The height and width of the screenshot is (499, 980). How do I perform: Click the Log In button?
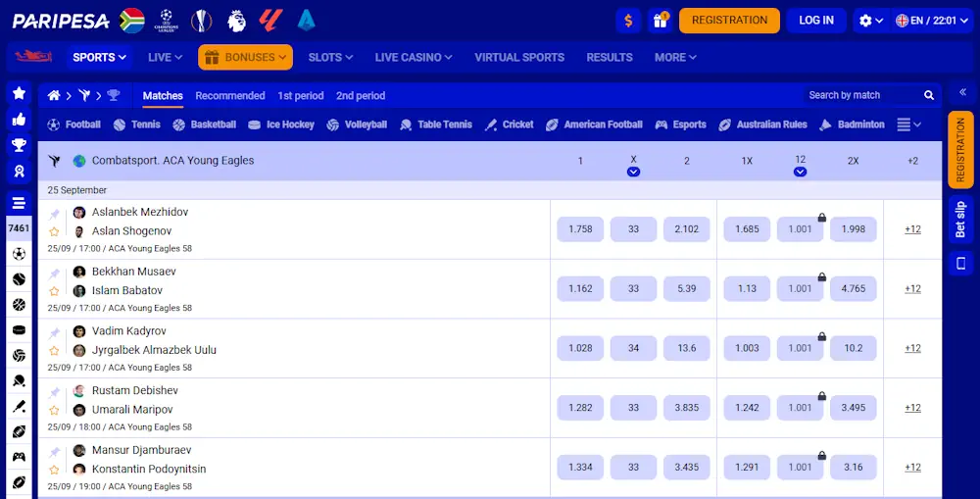(x=815, y=21)
